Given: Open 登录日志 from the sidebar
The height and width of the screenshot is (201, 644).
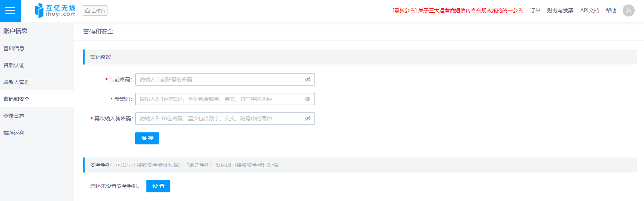Looking at the screenshot, I should pyautogui.click(x=14, y=116).
